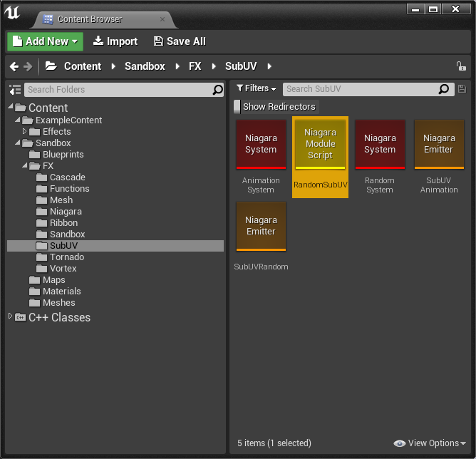The height and width of the screenshot is (459, 476).
Task: Select the Cascade folder icon
Action: (x=41, y=177)
